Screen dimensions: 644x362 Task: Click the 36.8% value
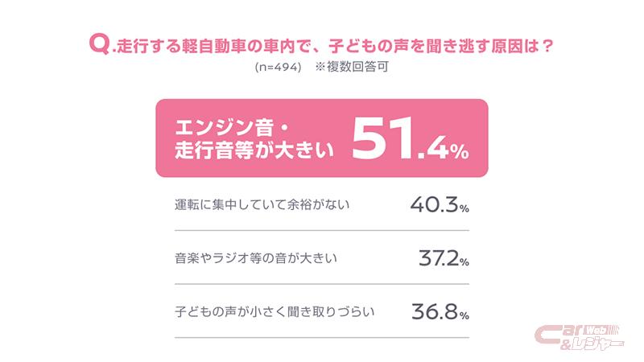point(440,311)
